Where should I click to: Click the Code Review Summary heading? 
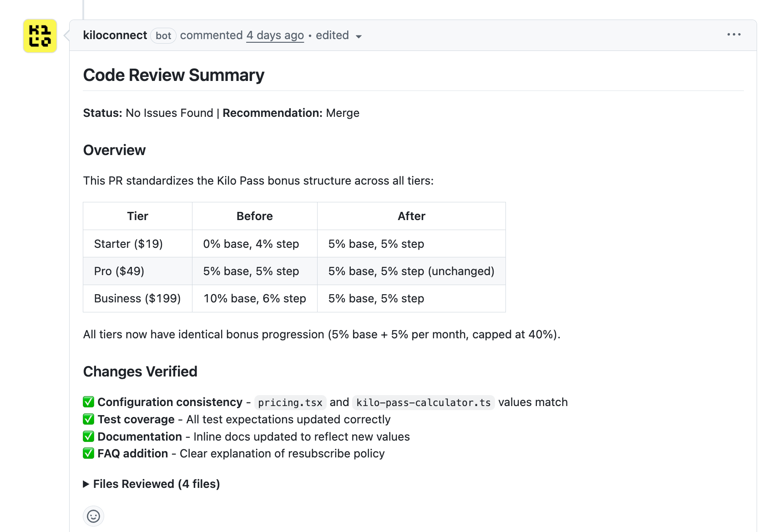click(x=174, y=75)
